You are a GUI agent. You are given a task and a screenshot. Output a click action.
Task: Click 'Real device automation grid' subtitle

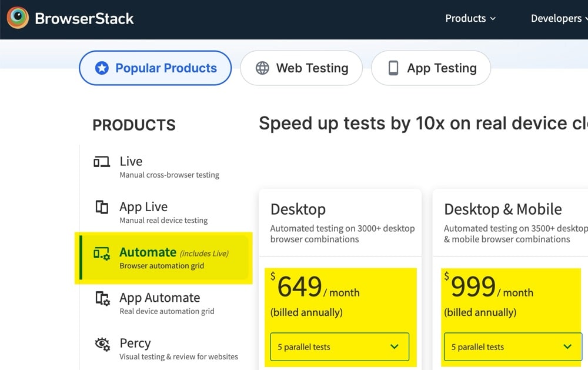pyautogui.click(x=167, y=311)
